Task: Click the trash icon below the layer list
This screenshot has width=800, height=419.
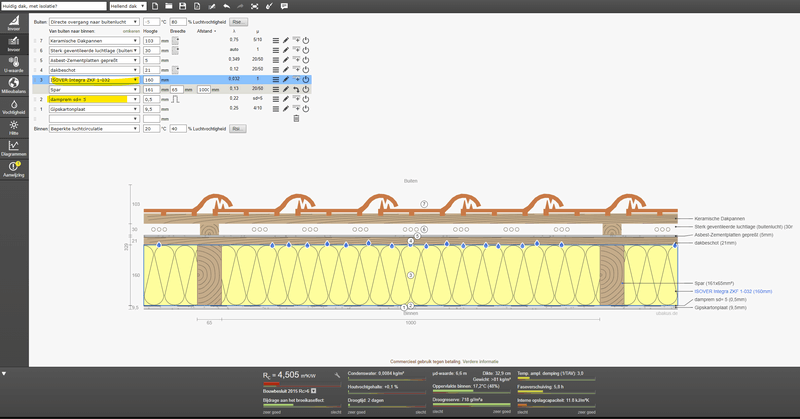Action: pos(296,118)
